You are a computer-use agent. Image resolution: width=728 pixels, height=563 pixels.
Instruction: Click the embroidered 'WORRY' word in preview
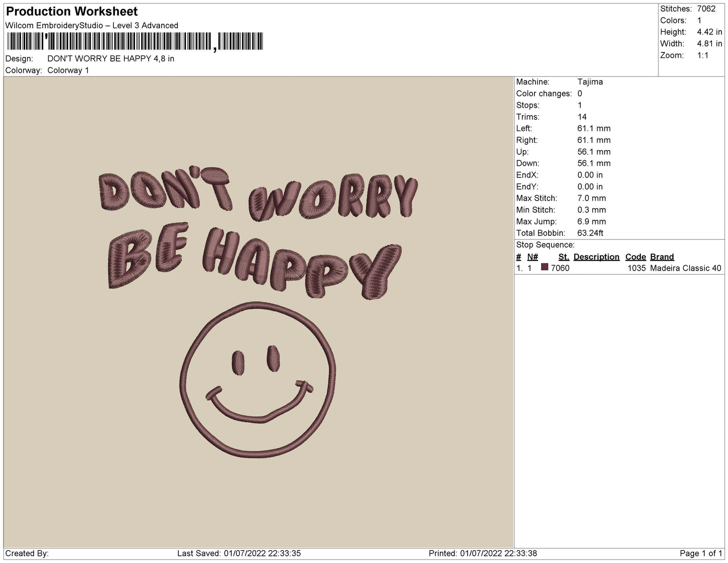334,197
